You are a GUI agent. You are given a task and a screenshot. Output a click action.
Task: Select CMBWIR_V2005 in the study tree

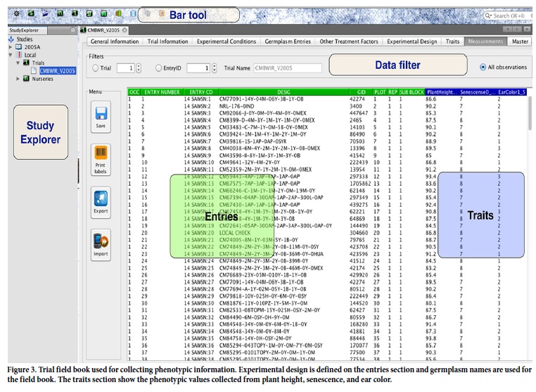point(57,70)
